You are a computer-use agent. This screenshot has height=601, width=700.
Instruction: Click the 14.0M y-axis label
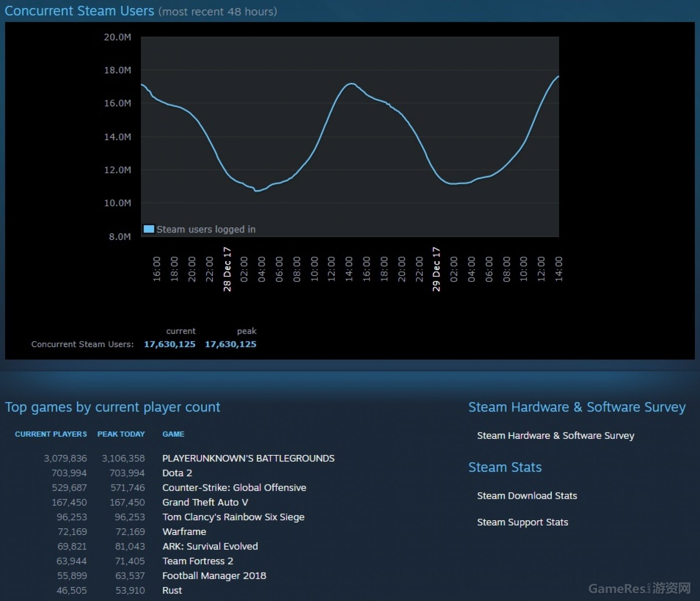tap(117, 137)
